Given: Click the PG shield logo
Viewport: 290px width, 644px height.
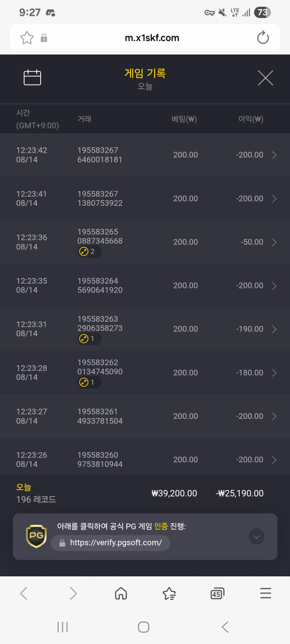Looking at the screenshot, I should (36, 536).
